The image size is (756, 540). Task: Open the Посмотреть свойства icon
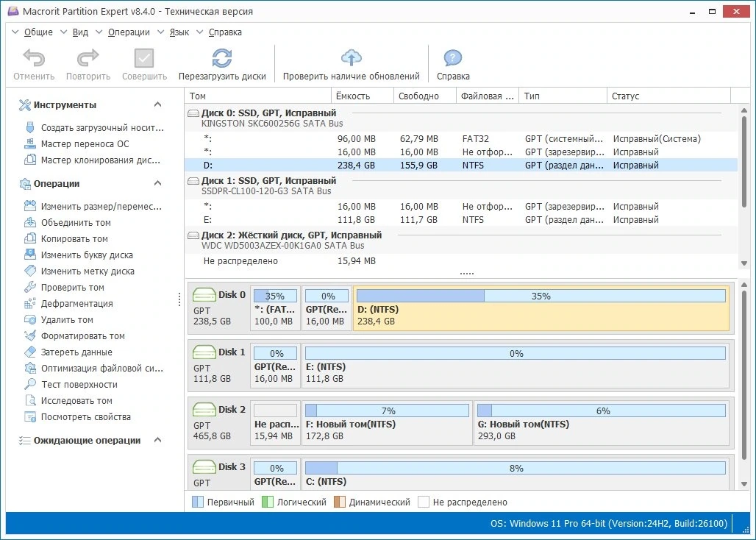click(x=30, y=416)
